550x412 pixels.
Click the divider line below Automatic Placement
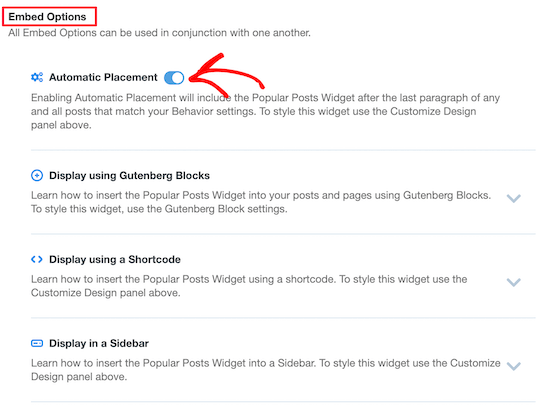283,150
